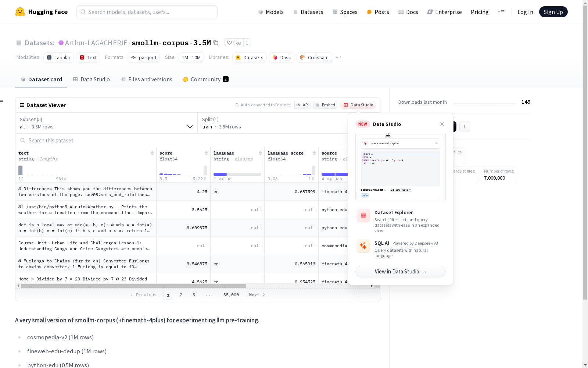Click the SQL AI sparkle icon
Screen dimensions: 588x368
click(363, 246)
